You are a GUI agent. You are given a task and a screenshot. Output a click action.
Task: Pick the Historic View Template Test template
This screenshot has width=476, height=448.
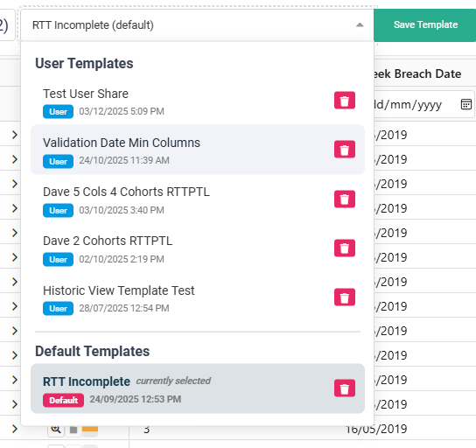[198, 297]
